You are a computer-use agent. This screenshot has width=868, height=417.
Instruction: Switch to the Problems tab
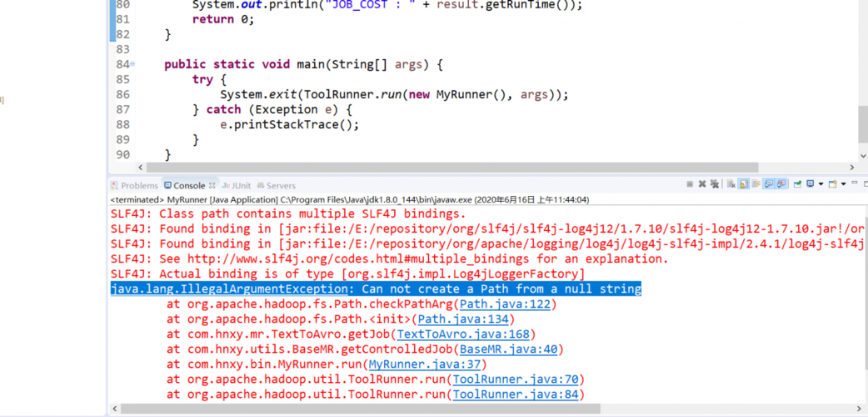pyautogui.click(x=134, y=186)
